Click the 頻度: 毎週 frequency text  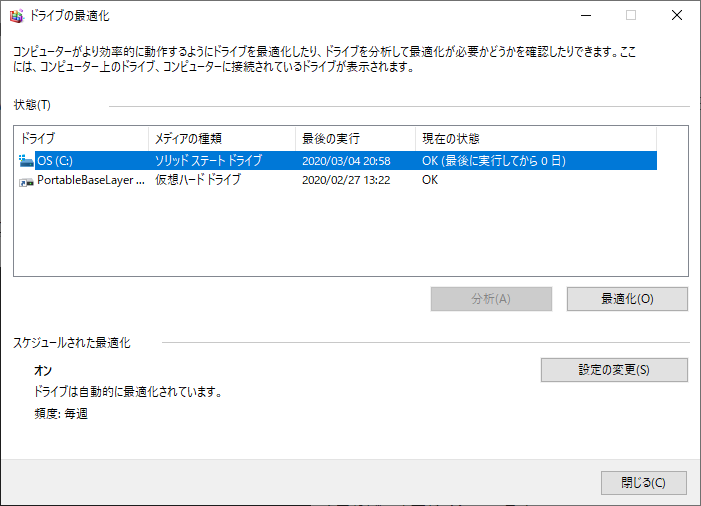point(61,413)
